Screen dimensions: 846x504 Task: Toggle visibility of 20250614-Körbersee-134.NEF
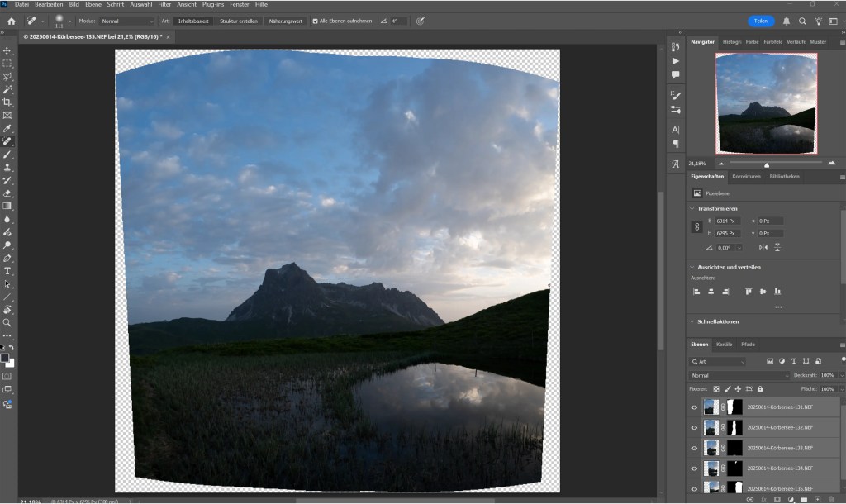tap(694, 468)
